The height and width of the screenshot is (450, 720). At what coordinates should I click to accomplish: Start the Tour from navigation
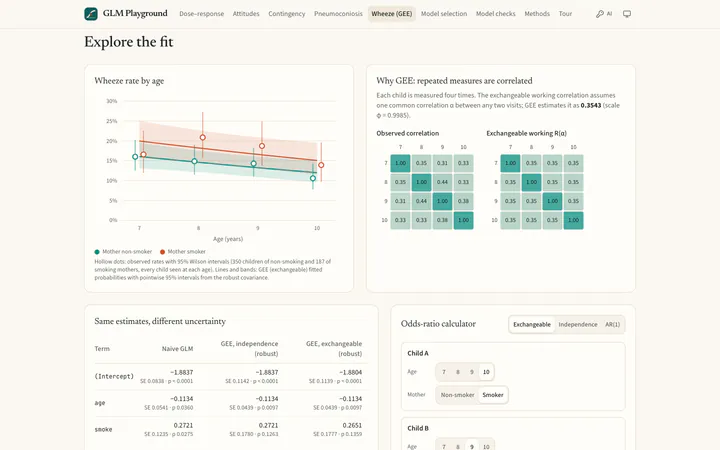pos(565,14)
